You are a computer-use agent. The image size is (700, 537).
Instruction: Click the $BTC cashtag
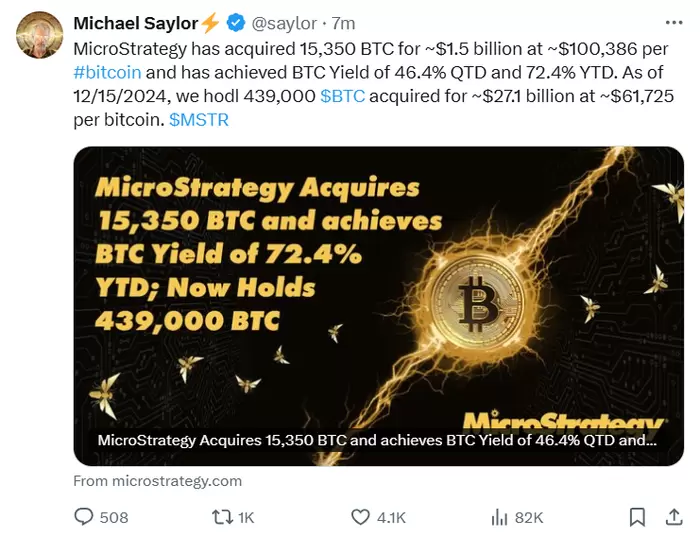click(x=344, y=95)
